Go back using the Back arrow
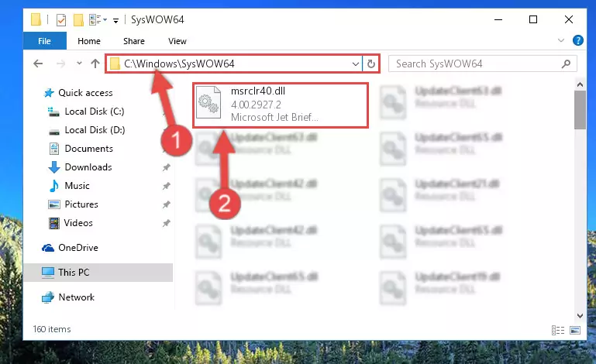596x364 pixels. click(38, 64)
